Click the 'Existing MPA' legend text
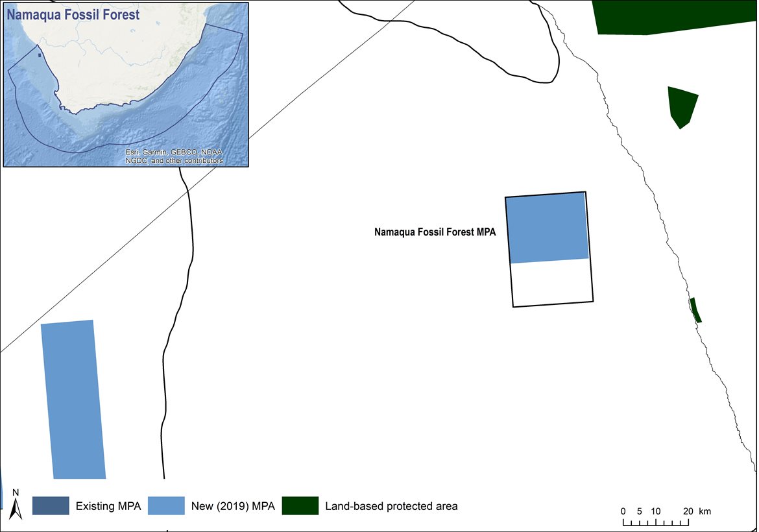Screen dimensions: 759x532 click(108, 506)
